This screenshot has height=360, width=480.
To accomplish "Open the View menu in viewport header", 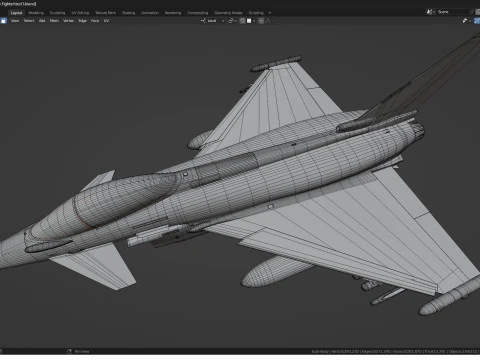I will pyautogui.click(x=15, y=21).
